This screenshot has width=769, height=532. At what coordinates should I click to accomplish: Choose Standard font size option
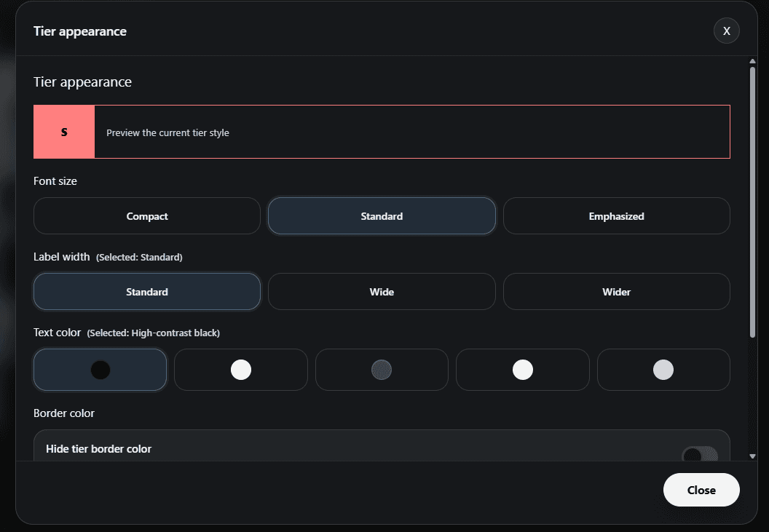click(382, 216)
